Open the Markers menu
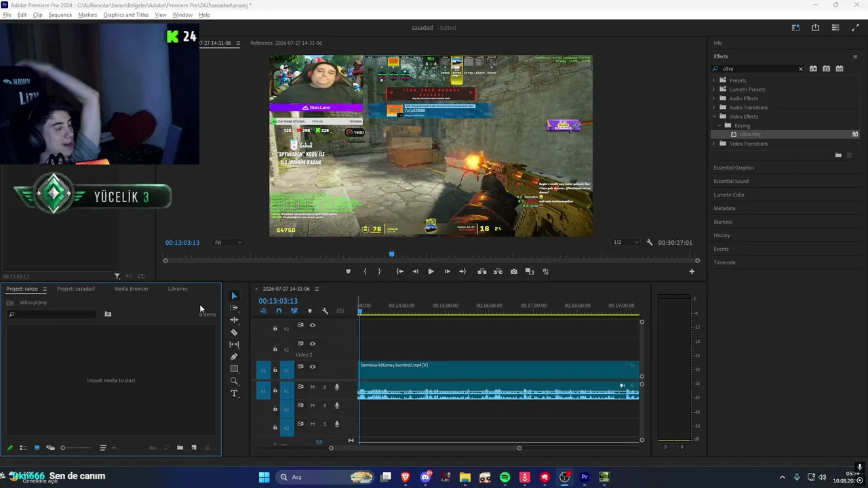This screenshot has height=488, width=868. [x=87, y=15]
